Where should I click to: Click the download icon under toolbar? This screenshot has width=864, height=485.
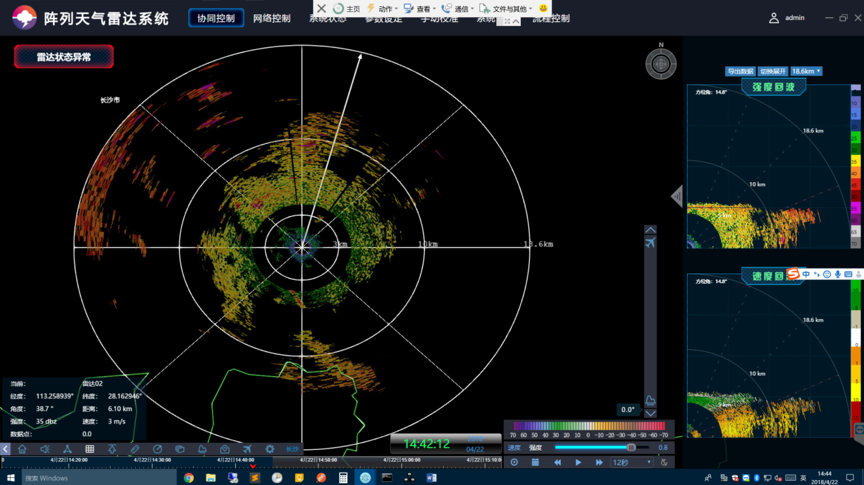point(112,449)
